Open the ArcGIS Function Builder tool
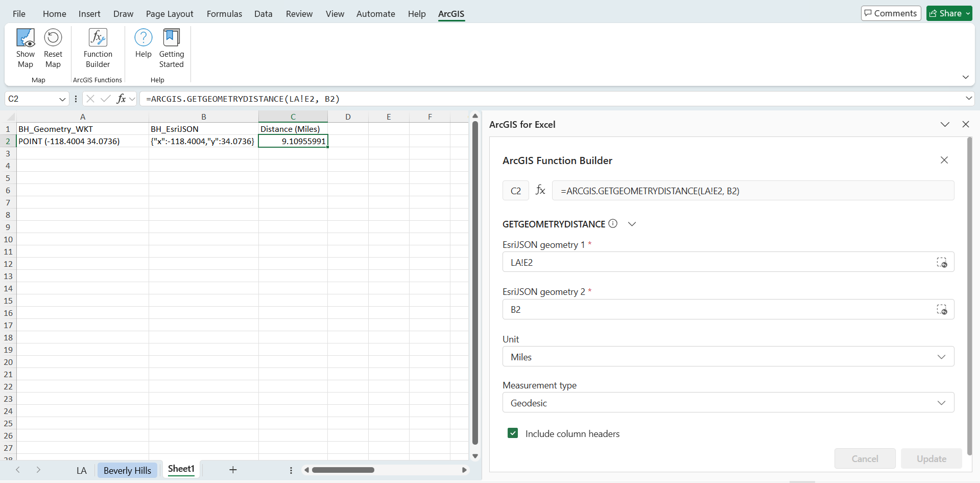Image resolution: width=980 pixels, height=483 pixels. (x=98, y=48)
